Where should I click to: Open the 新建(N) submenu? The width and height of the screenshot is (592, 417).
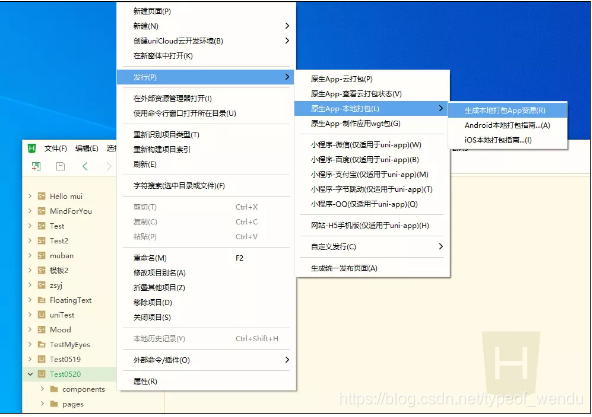(207, 26)
